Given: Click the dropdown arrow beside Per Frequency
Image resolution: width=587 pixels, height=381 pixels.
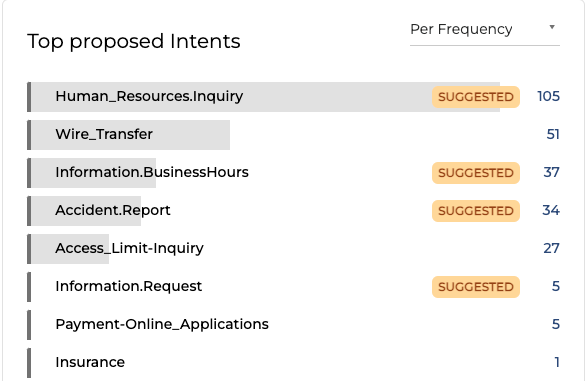Looking at the screenshot, I should coord(552,27).
